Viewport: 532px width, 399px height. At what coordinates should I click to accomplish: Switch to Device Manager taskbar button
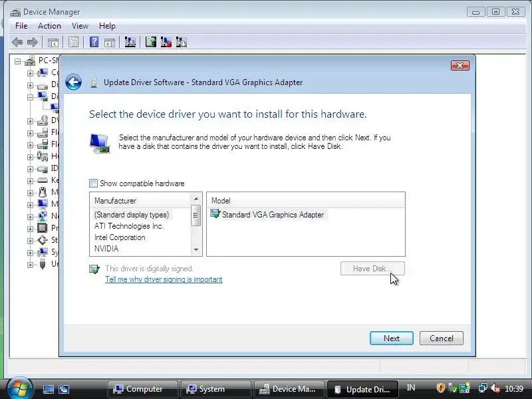point(289,389)
